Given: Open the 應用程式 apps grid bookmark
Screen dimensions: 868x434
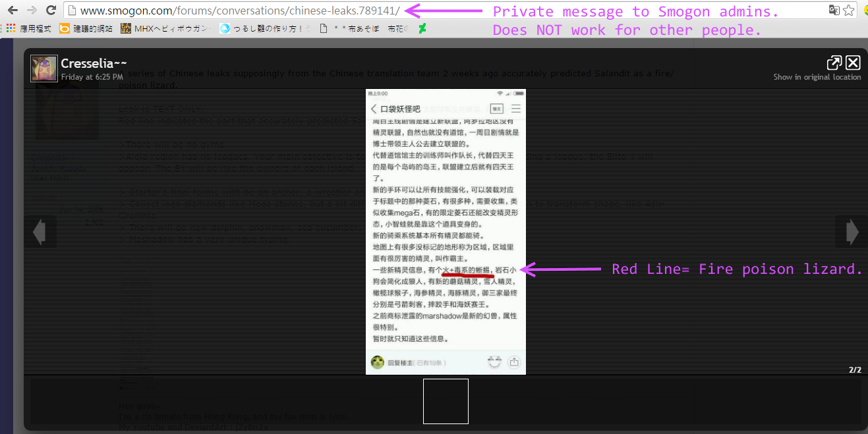Looking at the screenshot, I should (29, 28).
